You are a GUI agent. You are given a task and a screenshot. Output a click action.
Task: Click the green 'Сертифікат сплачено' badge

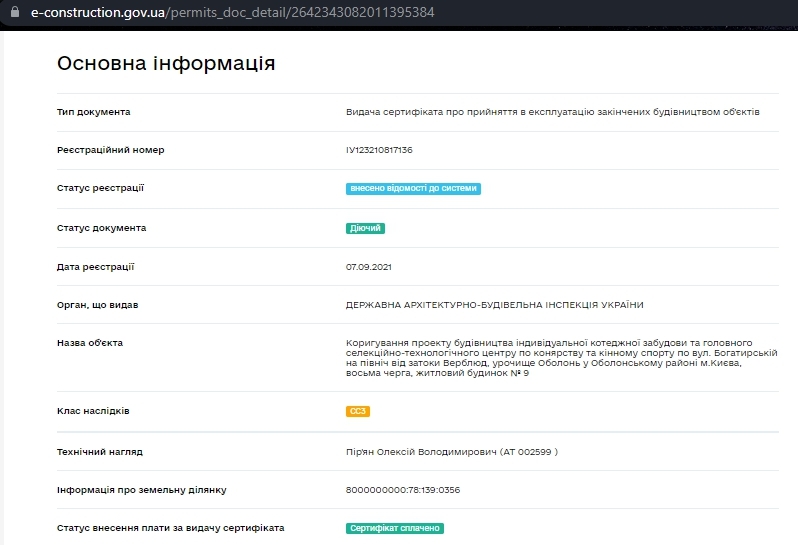pos(395,528)
